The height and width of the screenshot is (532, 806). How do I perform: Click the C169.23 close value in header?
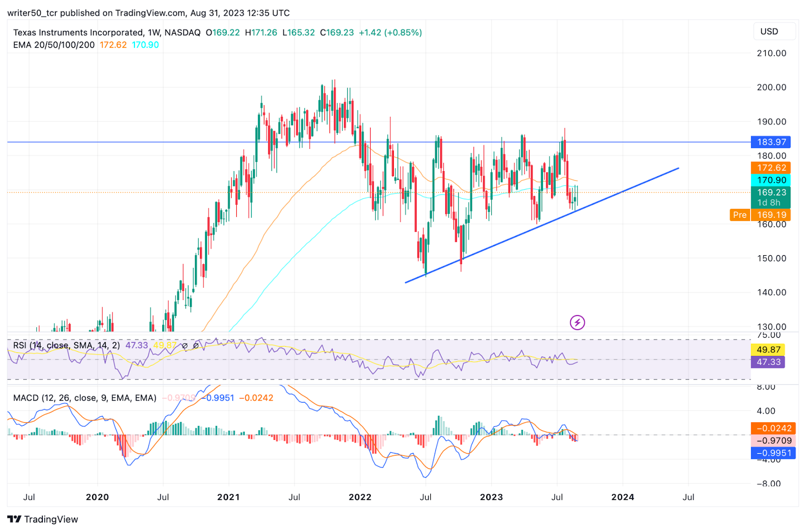(x=337, y=32)
